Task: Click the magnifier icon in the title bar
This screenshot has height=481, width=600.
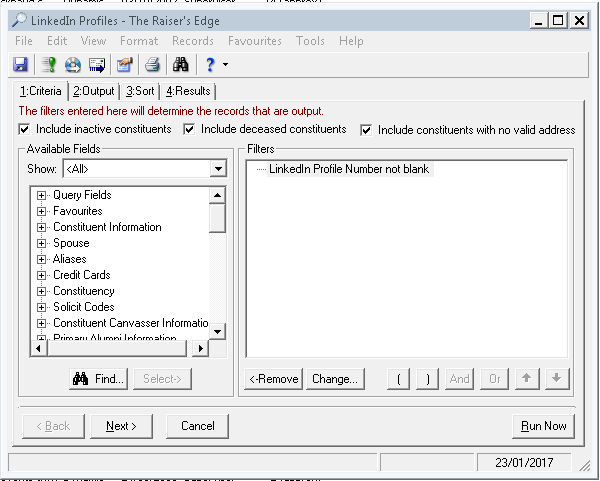Action: click(19, 20)
